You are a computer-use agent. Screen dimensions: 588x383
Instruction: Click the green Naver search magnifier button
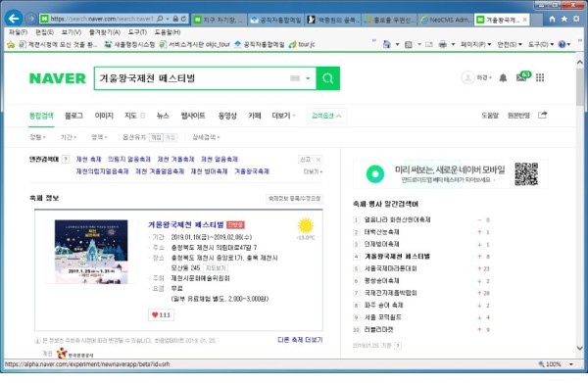pos(327,78)
